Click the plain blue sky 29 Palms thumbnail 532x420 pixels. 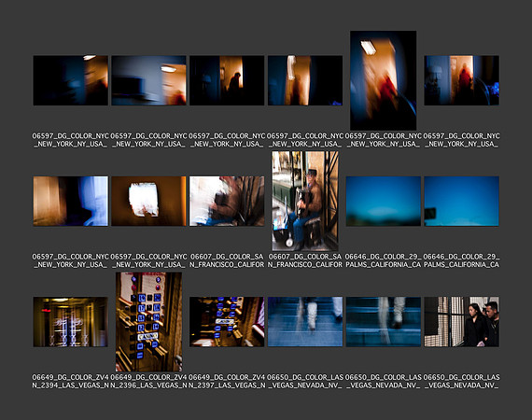point(383,201)
